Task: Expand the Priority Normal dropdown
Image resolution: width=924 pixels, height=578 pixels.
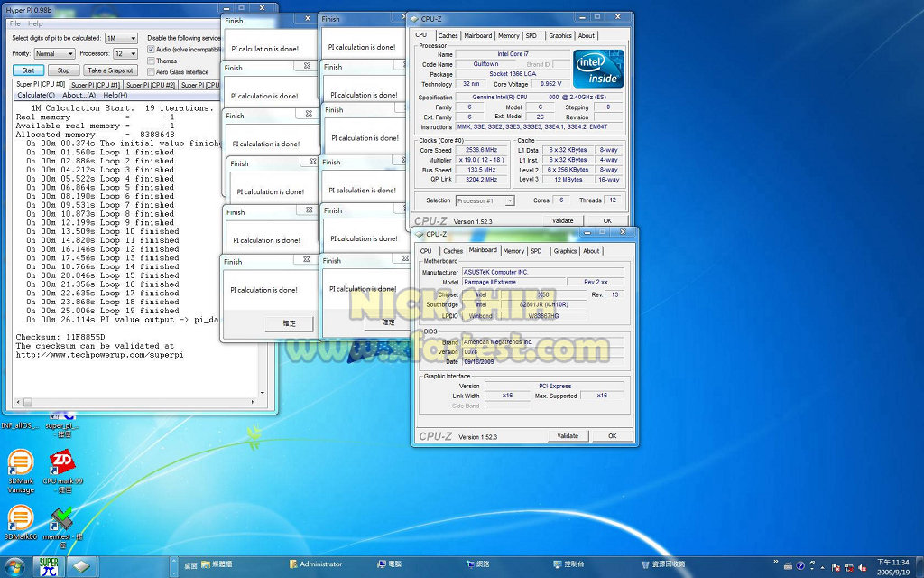Action: coord(56,54)
